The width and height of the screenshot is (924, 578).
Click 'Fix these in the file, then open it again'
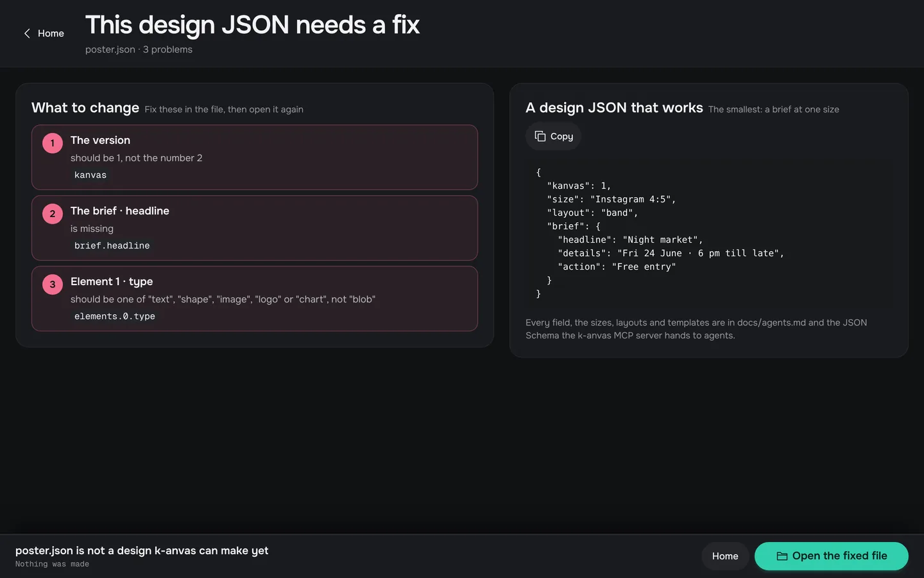pyautogui.click(x=224, y=109)
